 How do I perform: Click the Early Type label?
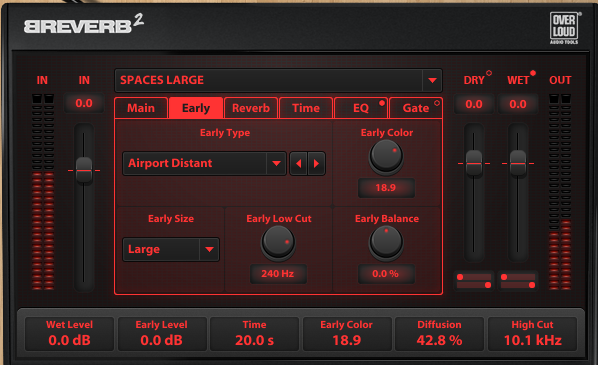[225, 133]
